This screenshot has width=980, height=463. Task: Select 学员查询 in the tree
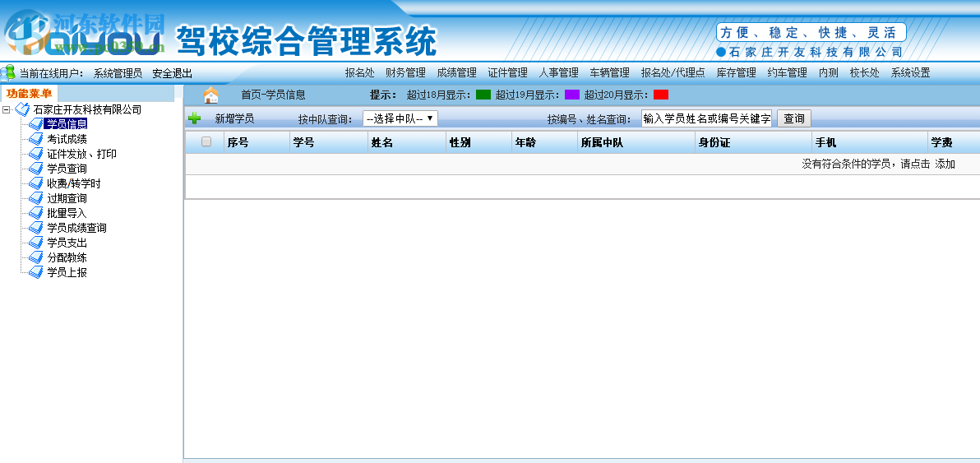click(67, 169)
